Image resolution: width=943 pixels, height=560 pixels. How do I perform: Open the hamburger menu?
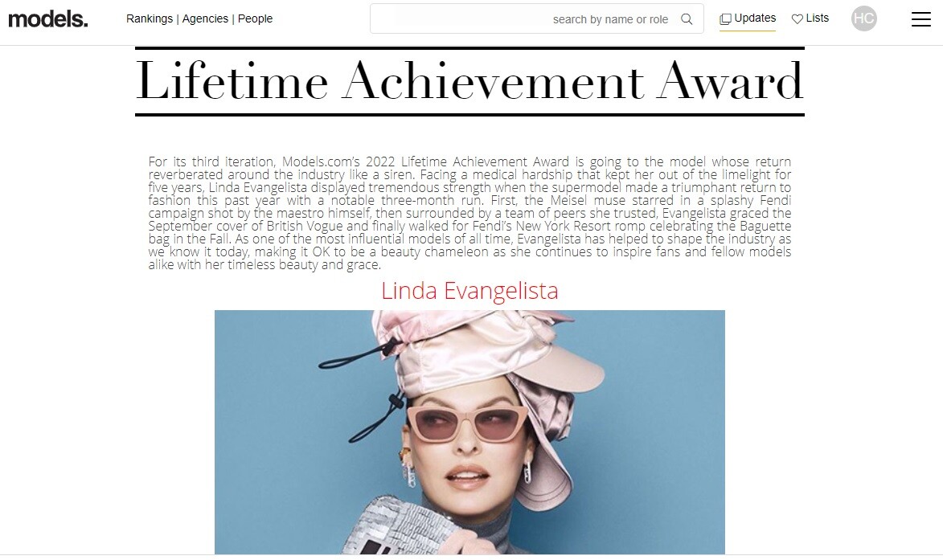coord(920,19)
